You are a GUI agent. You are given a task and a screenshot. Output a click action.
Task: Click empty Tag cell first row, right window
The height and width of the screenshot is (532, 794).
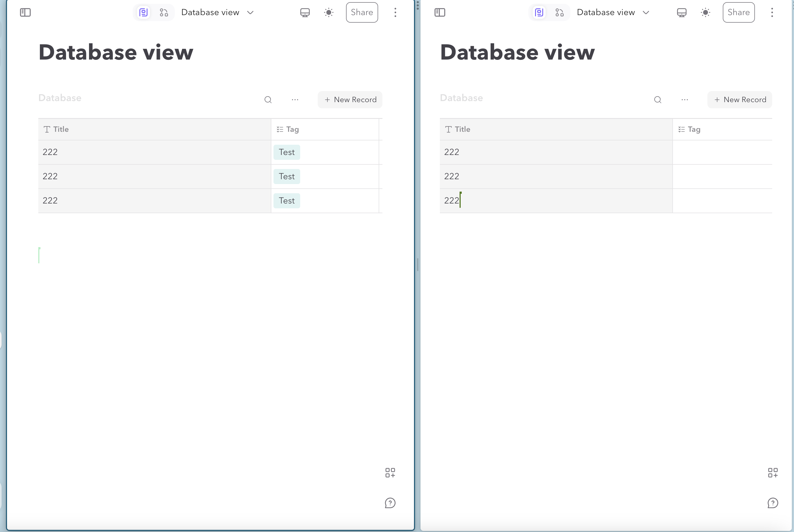click(x=722, y=152)
